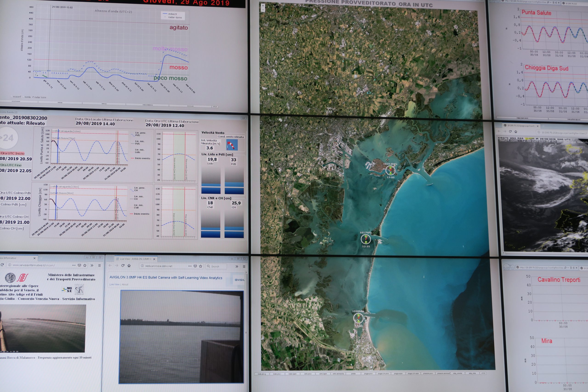588x392 pixels.
Task: Click Chioggia pressure marker 1020hPa
Action: [358, 318]
